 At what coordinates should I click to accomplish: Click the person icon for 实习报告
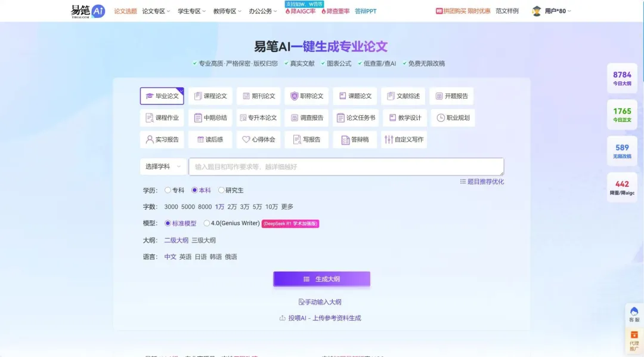(150, 140)
